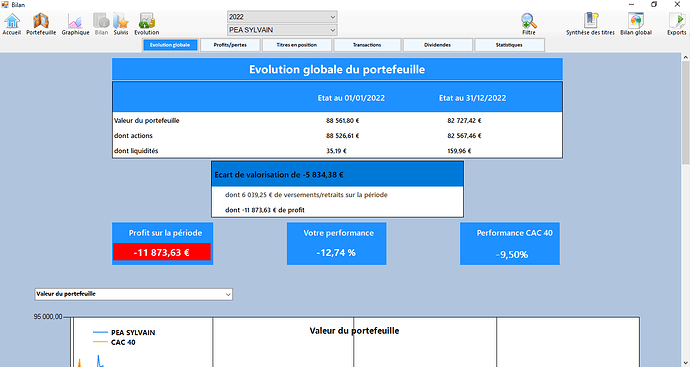Click the vertical scrollbar thumb

point(686,112)
